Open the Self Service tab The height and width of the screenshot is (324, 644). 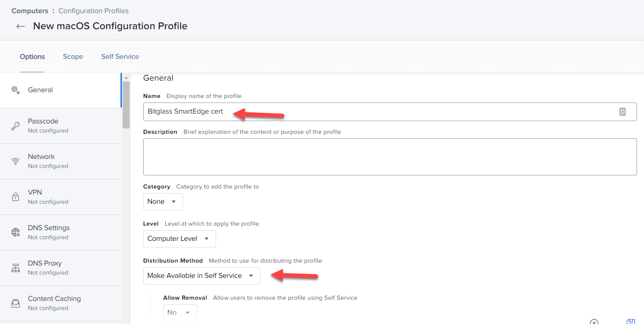pos(120,56)
